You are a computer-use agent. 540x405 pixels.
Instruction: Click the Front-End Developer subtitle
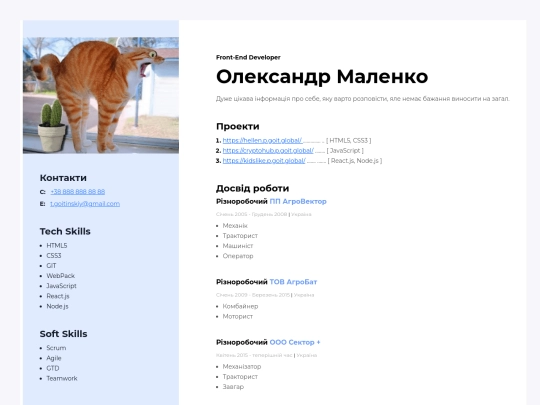point(248,58)
